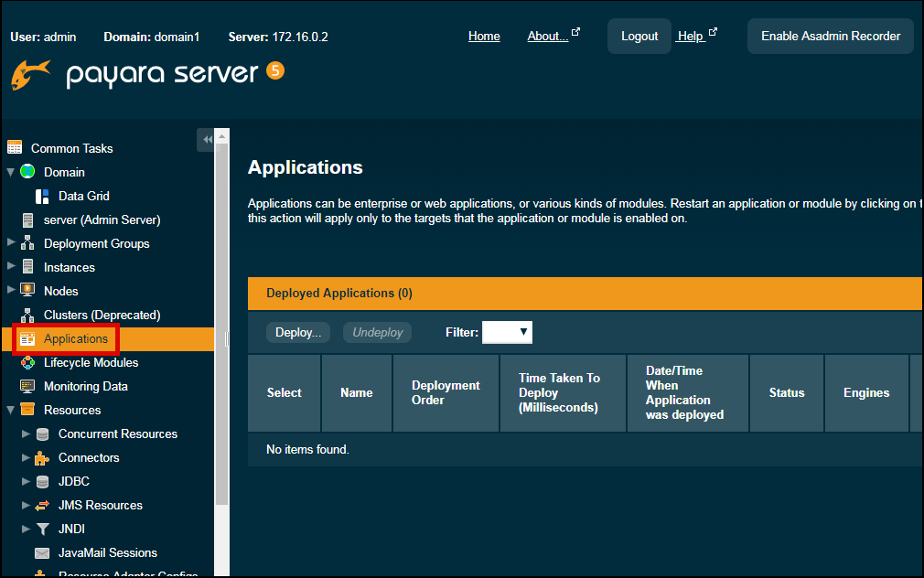The image size is (924, 578).
Task: Expand the JDBC tree node
Action: point(26,481)
